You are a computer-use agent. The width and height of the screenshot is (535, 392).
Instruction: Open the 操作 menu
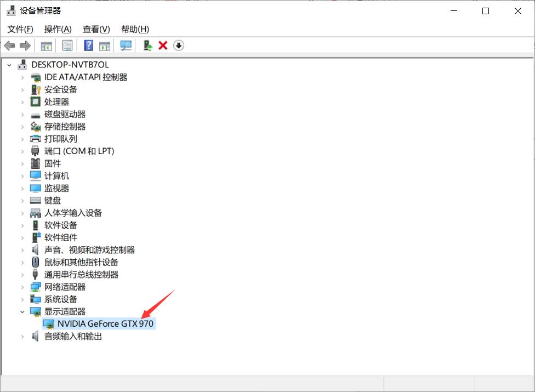[57, 29]
